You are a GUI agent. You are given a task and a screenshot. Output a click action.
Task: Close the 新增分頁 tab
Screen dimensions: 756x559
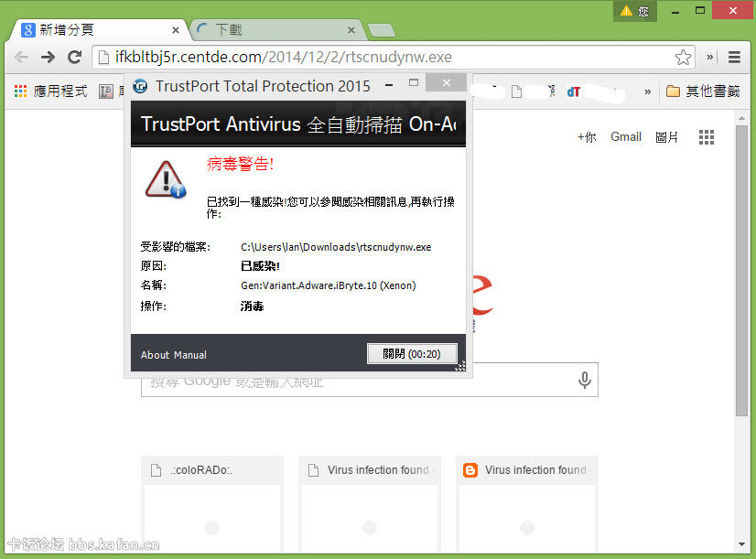pos(176,30)
